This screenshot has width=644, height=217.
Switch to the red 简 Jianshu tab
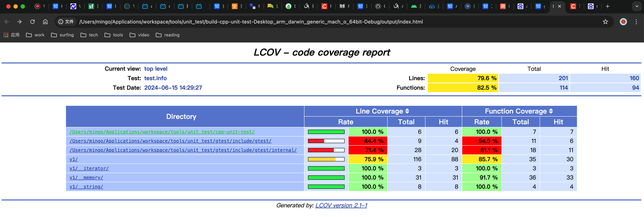[503, 6]
